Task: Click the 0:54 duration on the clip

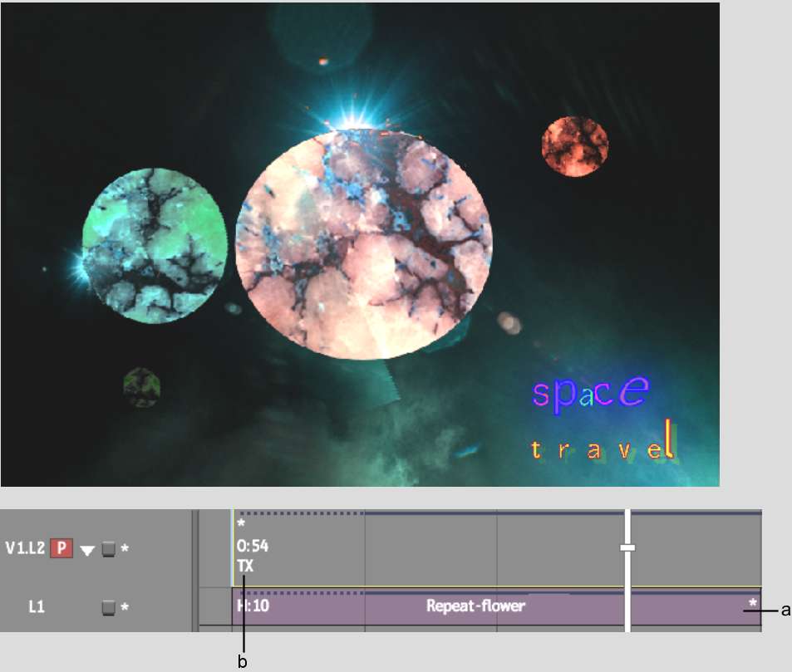Action: 252,546
